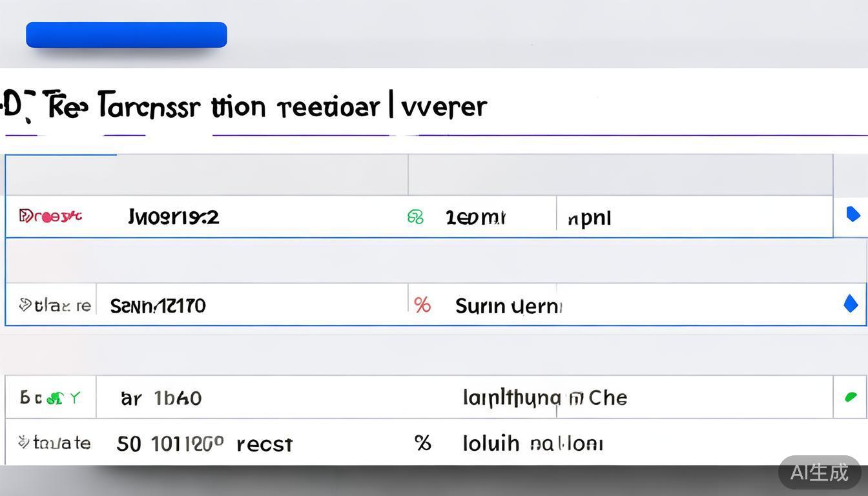Click the left gray table header cell
Image resolution: width=868 pixels, height=496 pixels.
tap(207, 175)
